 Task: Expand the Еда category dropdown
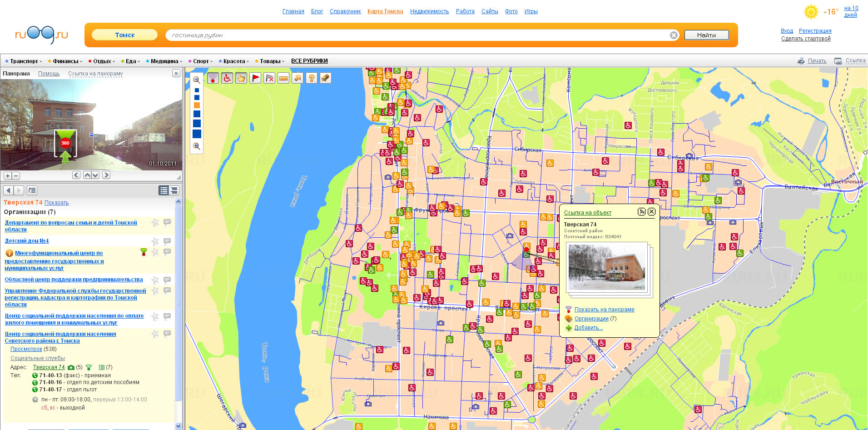click(130, 61)
